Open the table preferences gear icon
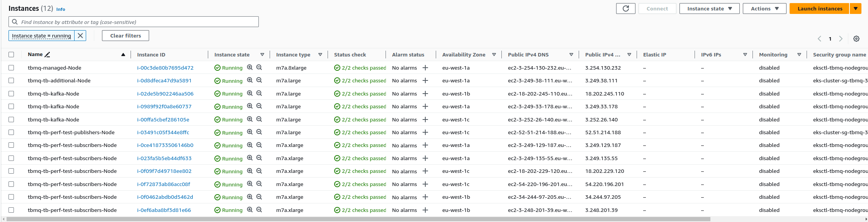 (856, 39)
